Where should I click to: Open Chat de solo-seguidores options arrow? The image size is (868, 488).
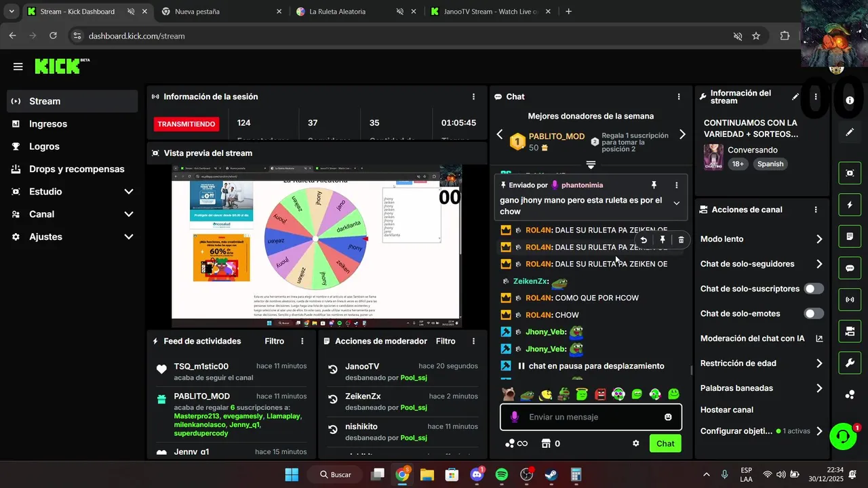tap(819, 264)
